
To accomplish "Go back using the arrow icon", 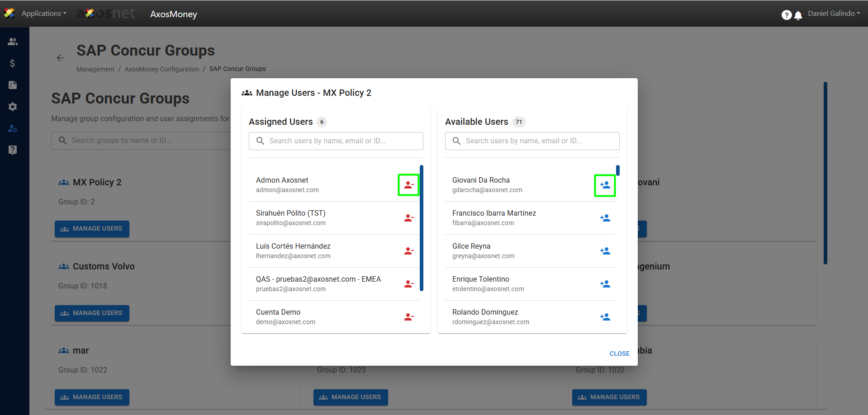I will tap(60, 58).
